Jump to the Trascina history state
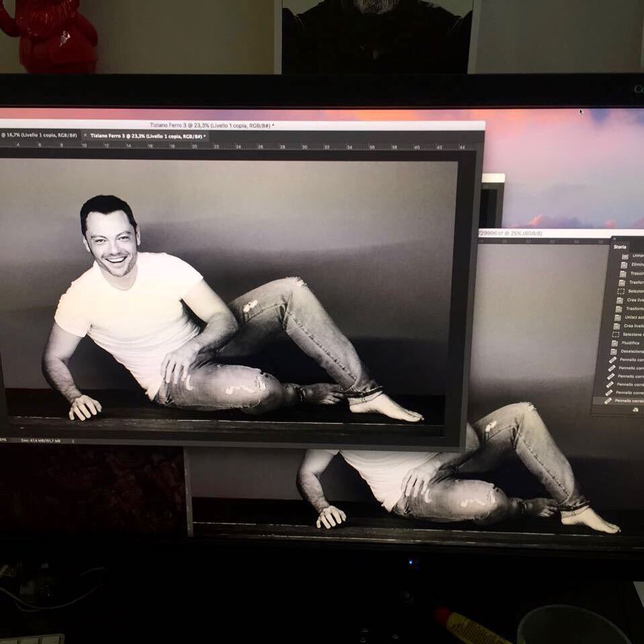This screenshot has height=644, width=644. tap(636, 274)
